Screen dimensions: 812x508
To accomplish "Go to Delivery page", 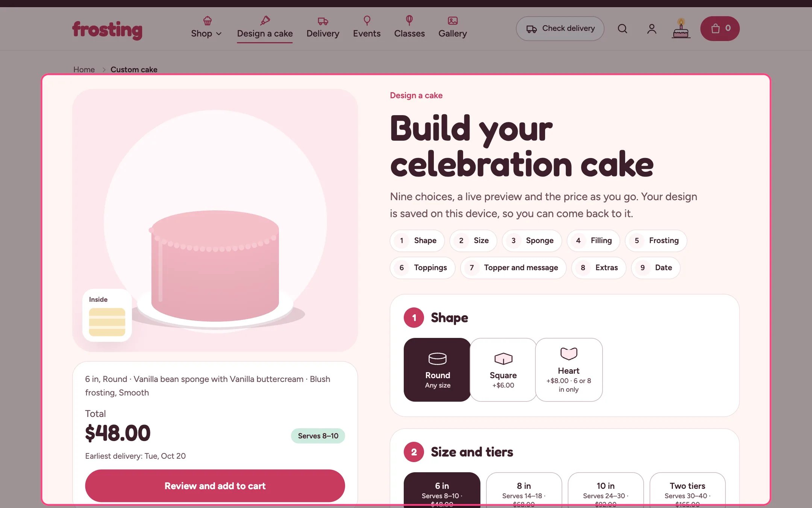I will pos(323,27).
